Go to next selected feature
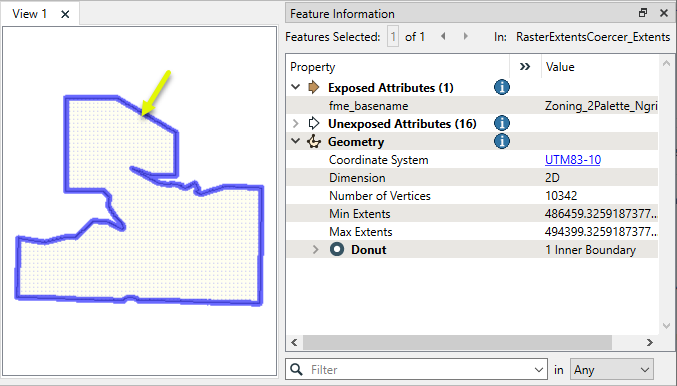The width and height of the screenshot is (677, 386). coord(465,36)
